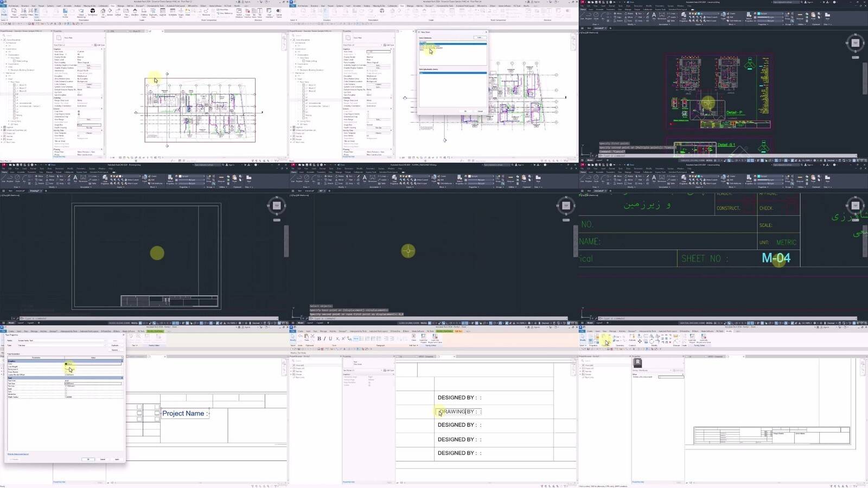Click the DRAWING BY text box

point(458,411)
